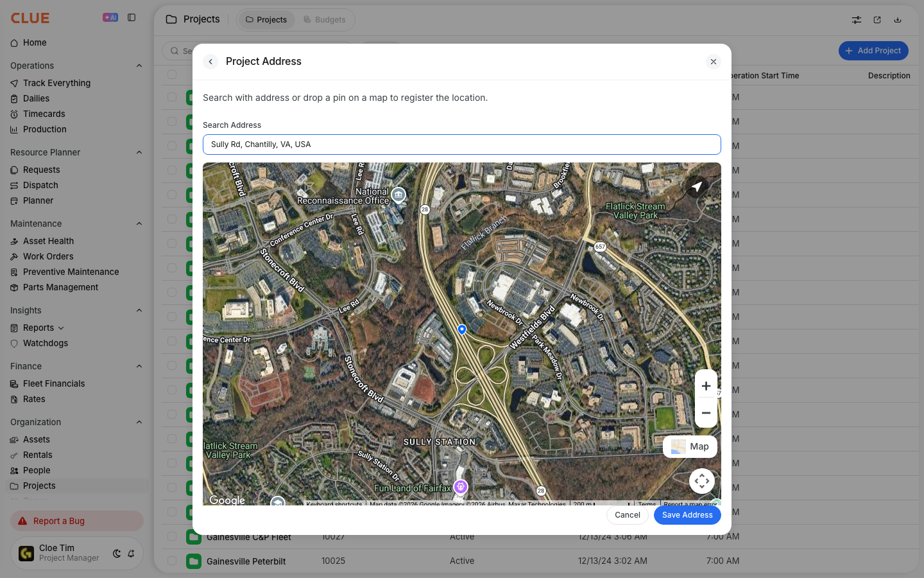Viewport: 924px width, 578px height.
Task: Expand the Reports dropdown
Action: click(x=61, y=328)
